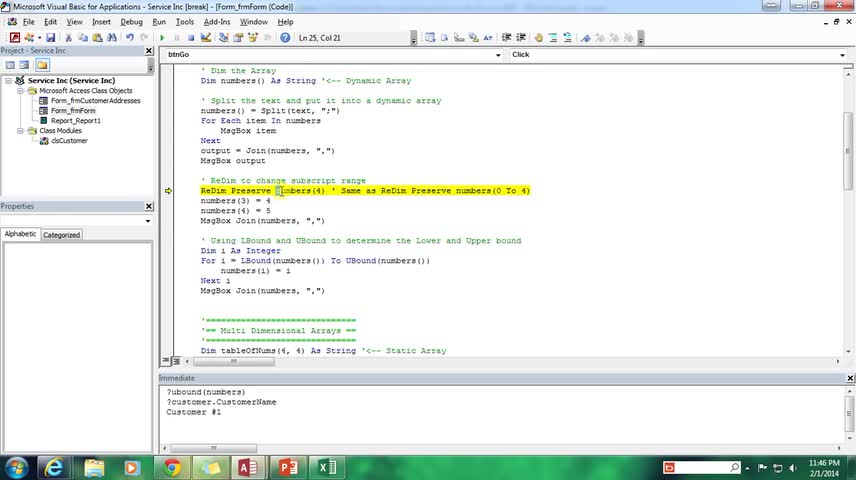Click the code window horizontal scrollbar thumb
Viewport: 856px width, 480px height.
(x=234, y=362)
